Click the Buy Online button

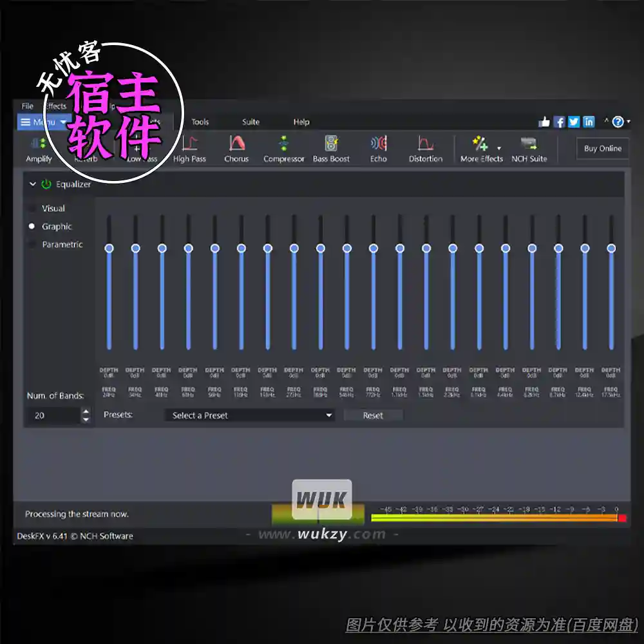601,148
